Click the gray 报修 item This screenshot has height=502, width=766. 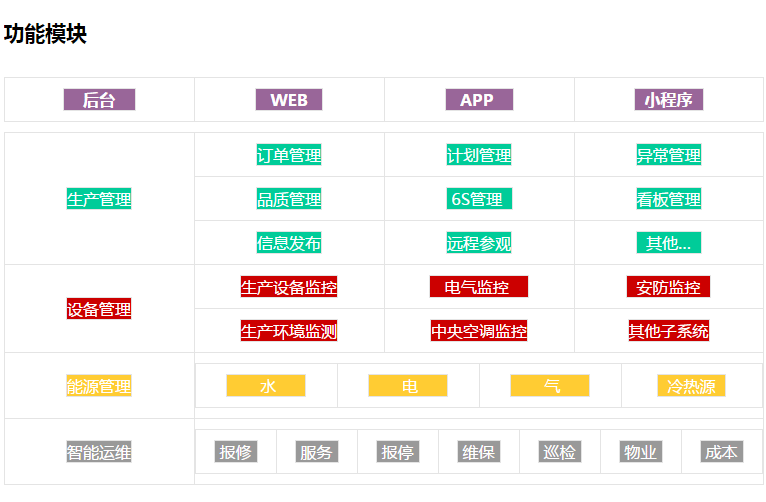(235, 452)
